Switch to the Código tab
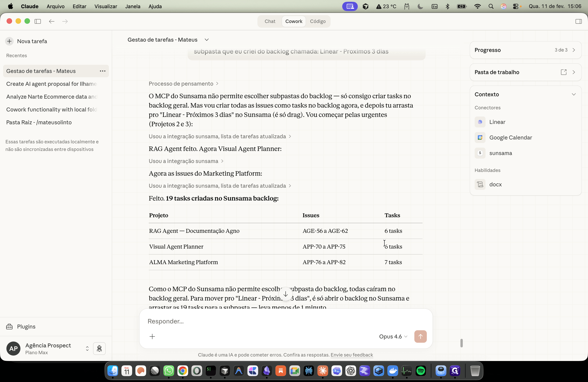The image size is (588, 382). [318, 21]
